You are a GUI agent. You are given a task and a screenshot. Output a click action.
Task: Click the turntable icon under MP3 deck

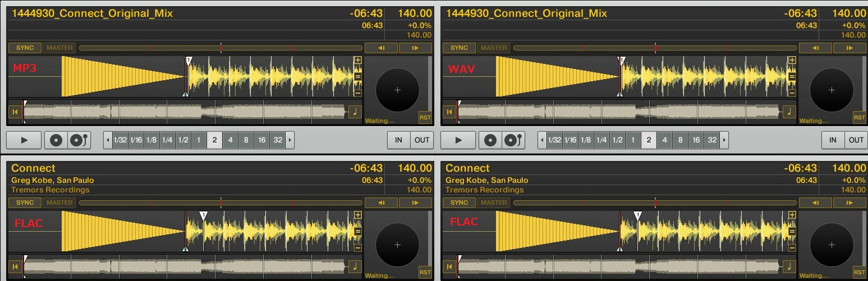pos(79,140)
